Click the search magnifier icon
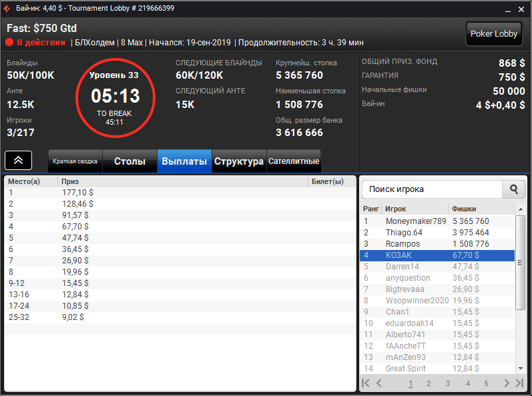The height and width of the screenshot is (396, 532). click(514, 189)
